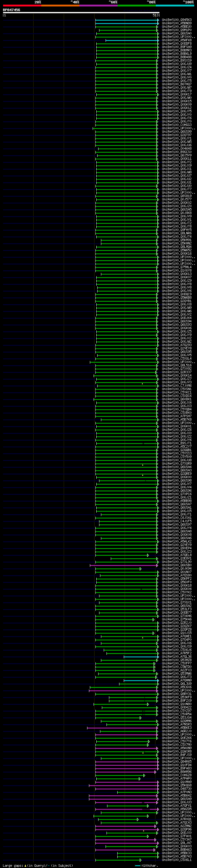Open hit UniRef100_Q9M1P0
The width and height of the screenshot is (197, 868).
point(177,30)
